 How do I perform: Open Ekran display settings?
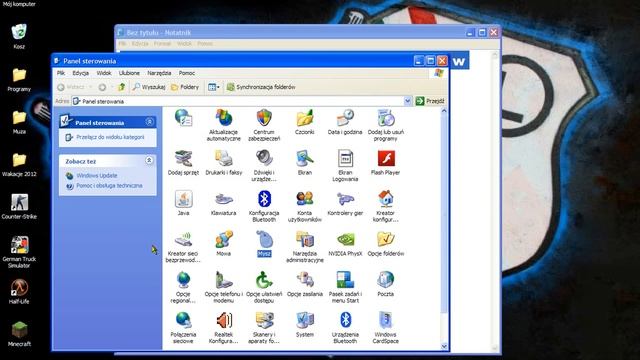tap(305, 162)
